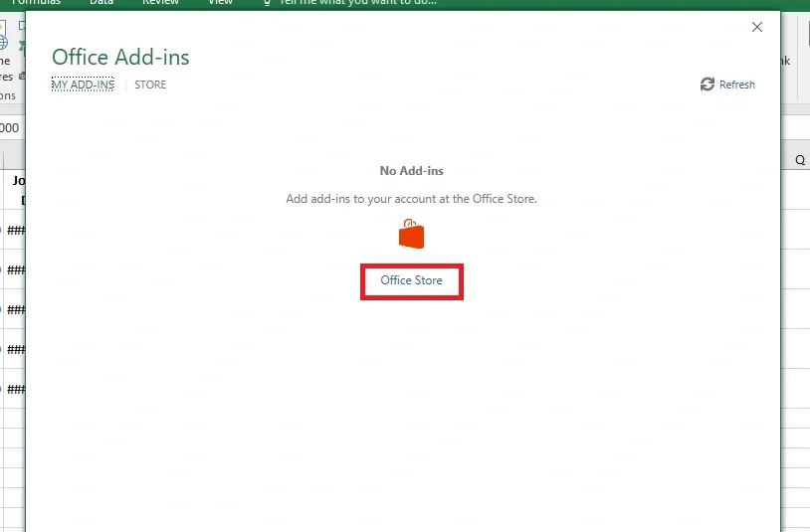Image resolution: width=810 pixels, height=532 pixels.
Task: Switch to the STORE tab
Action: [x=150, y=85]
